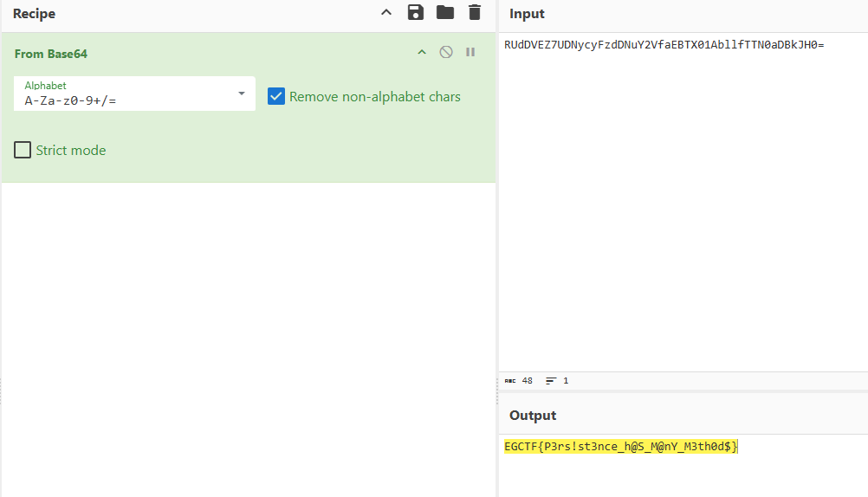Viewport: 868px width, 497px height.
Task: Click the highlighted output flag text
Action: point(620,447)
